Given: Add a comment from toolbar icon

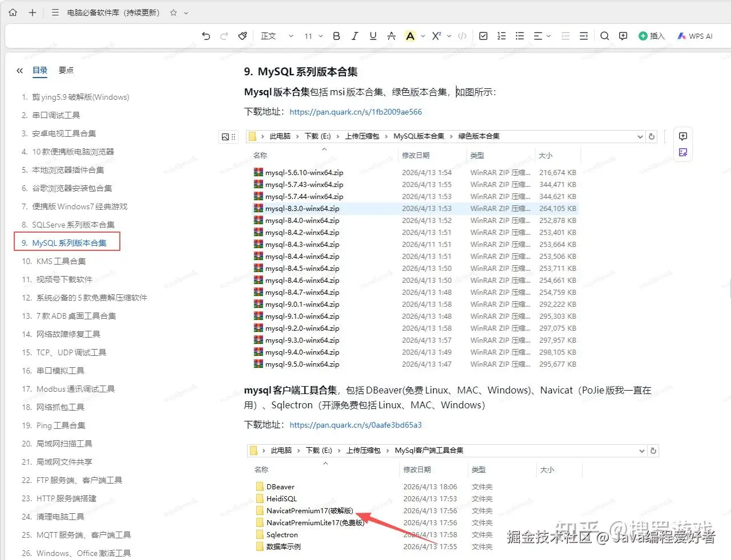Looking at the screenshot, I should (623, 36).
